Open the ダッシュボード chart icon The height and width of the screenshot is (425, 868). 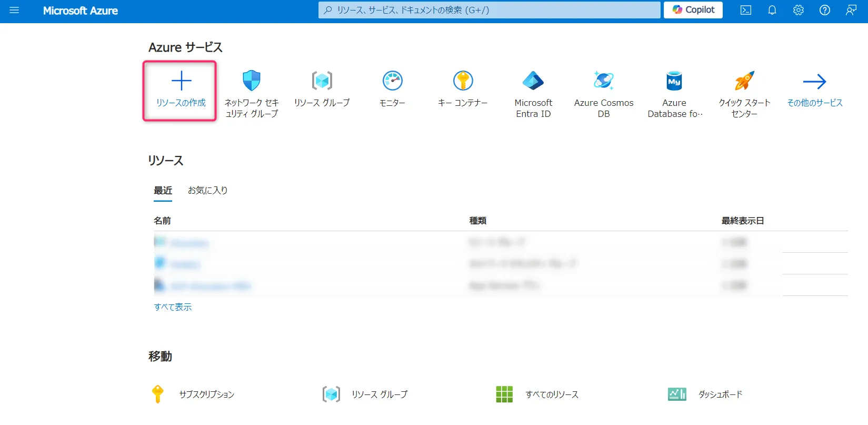click(677, 394)
